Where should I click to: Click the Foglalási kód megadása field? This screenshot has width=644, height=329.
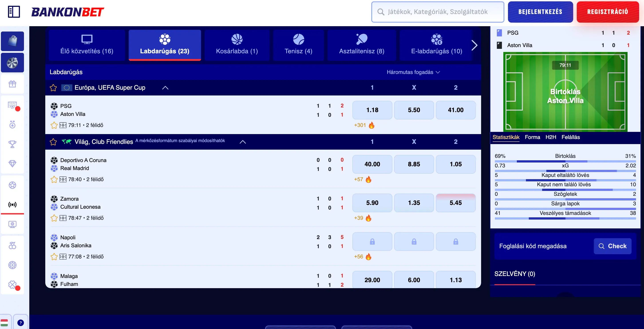click(533, 246)
